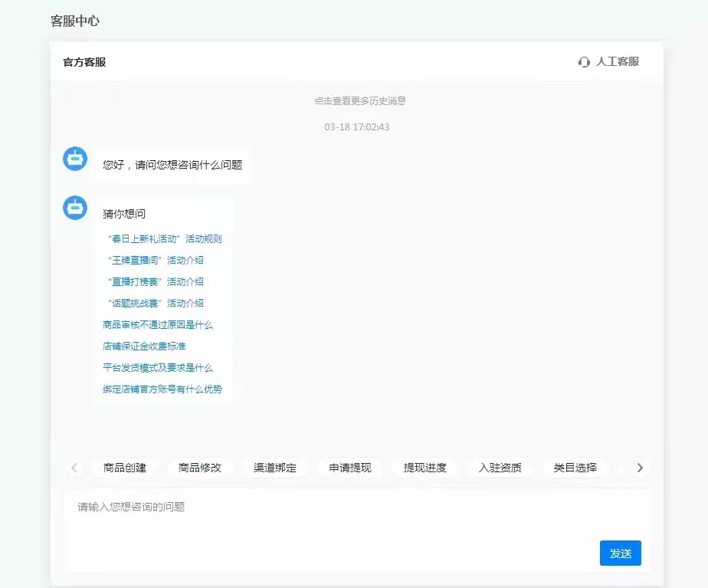Show previous quick-reply topics with left arrow
708x588 pixels.
[74, 468]
